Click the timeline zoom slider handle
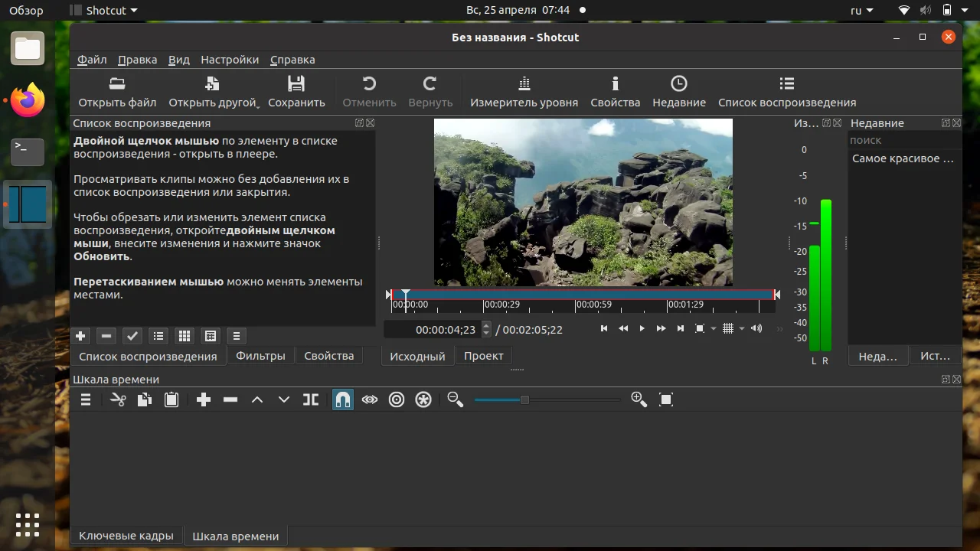 point(524,399)
